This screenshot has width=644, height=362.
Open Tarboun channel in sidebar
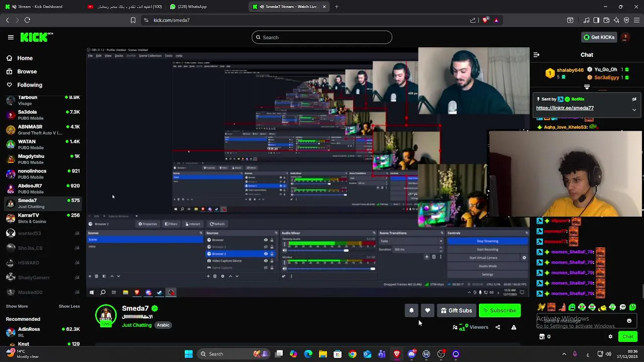(x=43, y=100)
